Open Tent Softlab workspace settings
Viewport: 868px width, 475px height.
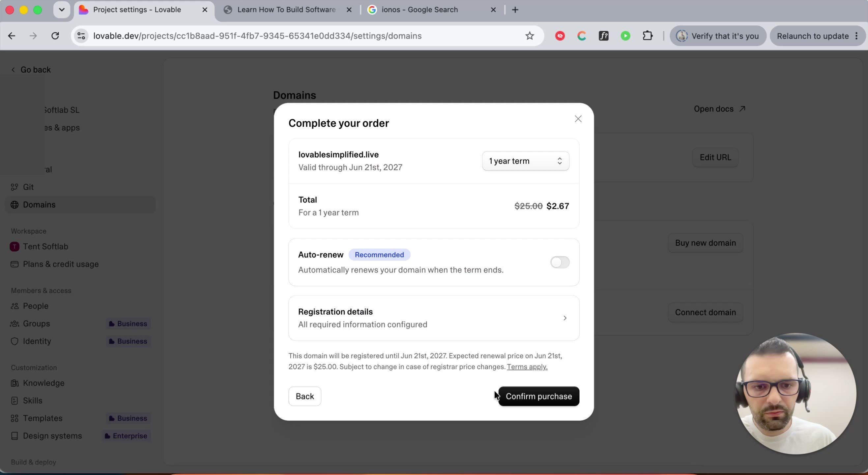(80, 247)
